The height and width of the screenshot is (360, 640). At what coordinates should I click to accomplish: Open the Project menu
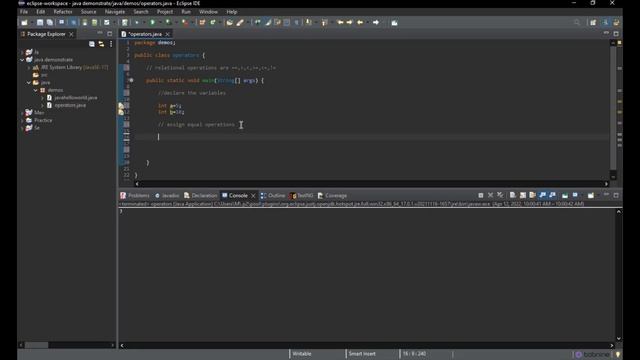(x=165, y=12)
